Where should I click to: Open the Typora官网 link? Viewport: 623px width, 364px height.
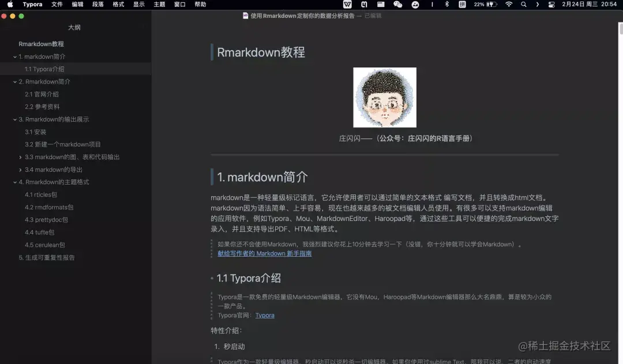click(x=265, y=315)
